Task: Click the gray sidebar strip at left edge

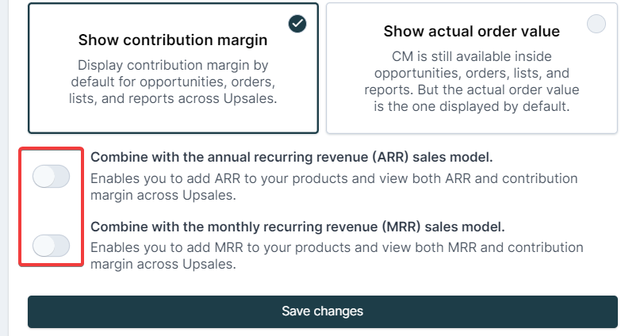Action: [4, 168]
